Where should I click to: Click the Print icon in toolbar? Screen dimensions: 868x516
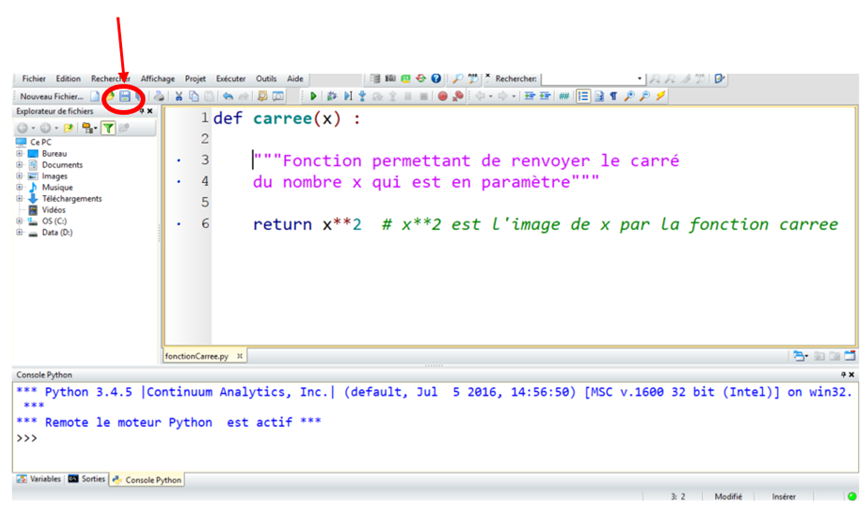point(159,96)
